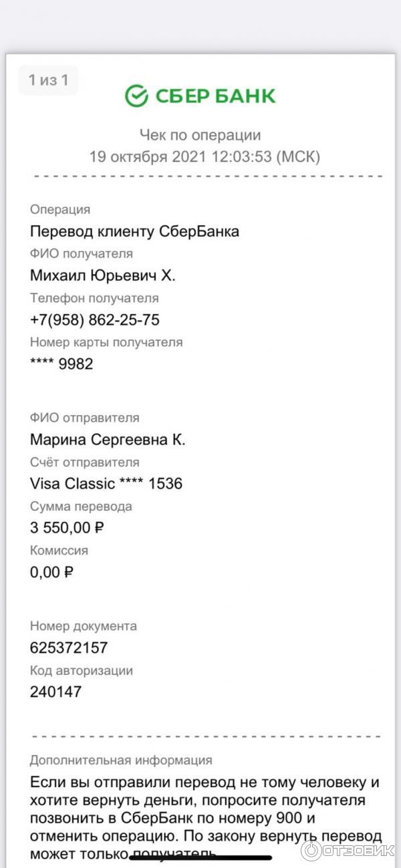Select the "Чек по операции" heading
401x868 pixels.
200,135
